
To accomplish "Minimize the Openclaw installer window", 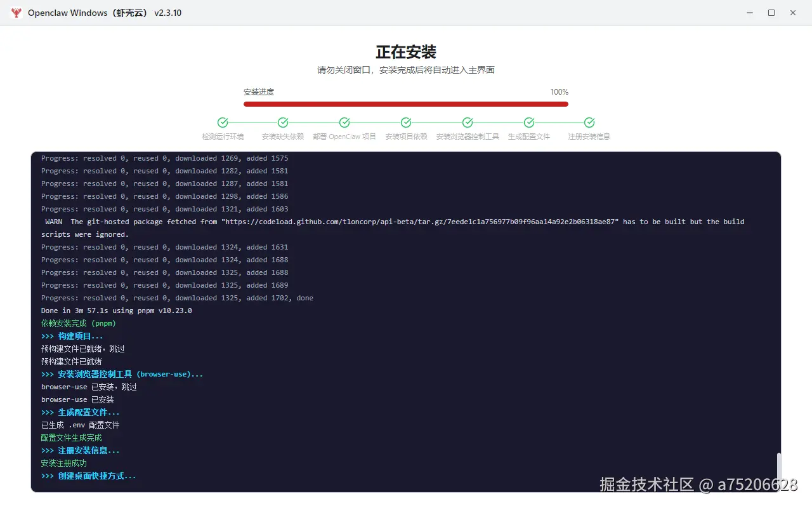I will coord(750,13).
